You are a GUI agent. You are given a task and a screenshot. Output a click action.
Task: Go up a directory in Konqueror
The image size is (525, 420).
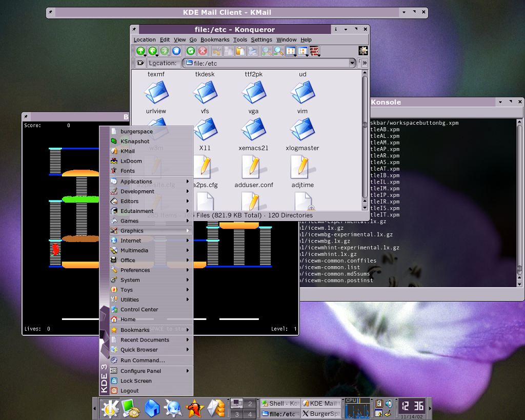point(140,51)
